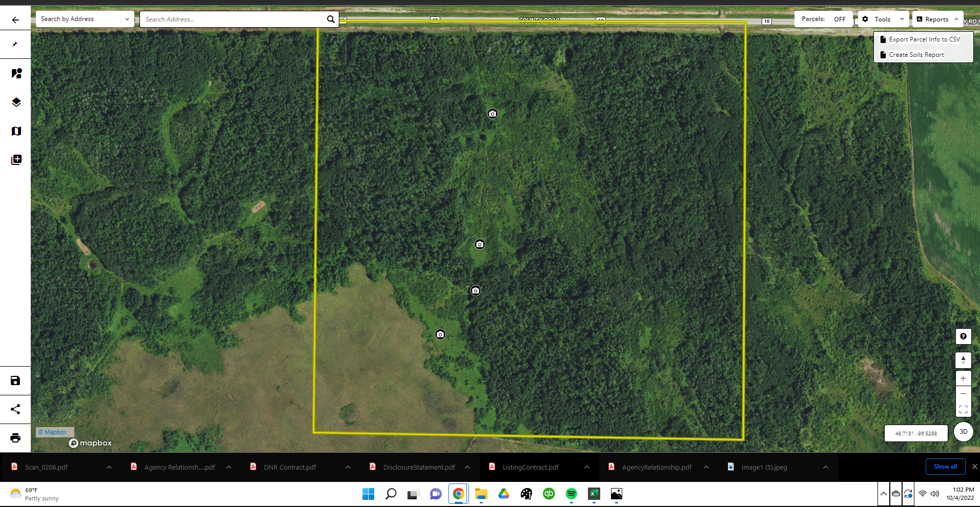This screenshot has height=507, width=980.
Task: Toggle fullscreen map view
Action: click(963, 409)
